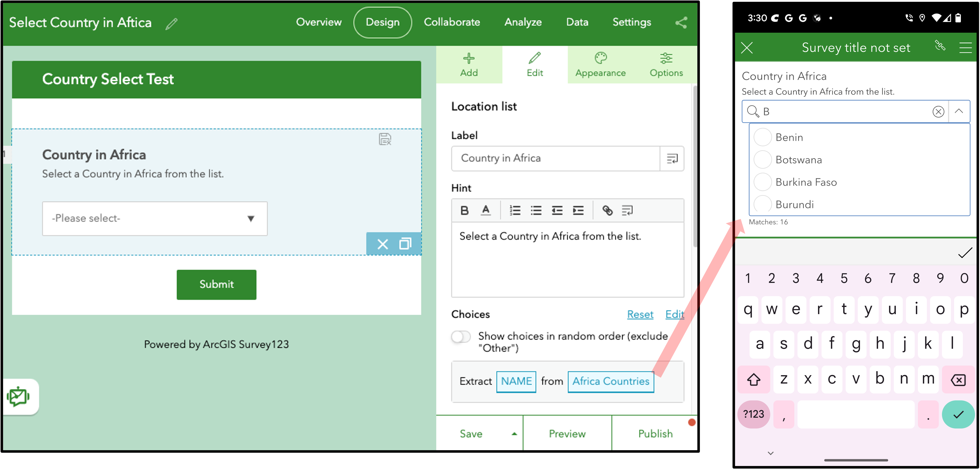Viewport: 980px width, 469px height.
Task: Apply bold in the Hint toolbar
Action: click(x=464, y=210)
